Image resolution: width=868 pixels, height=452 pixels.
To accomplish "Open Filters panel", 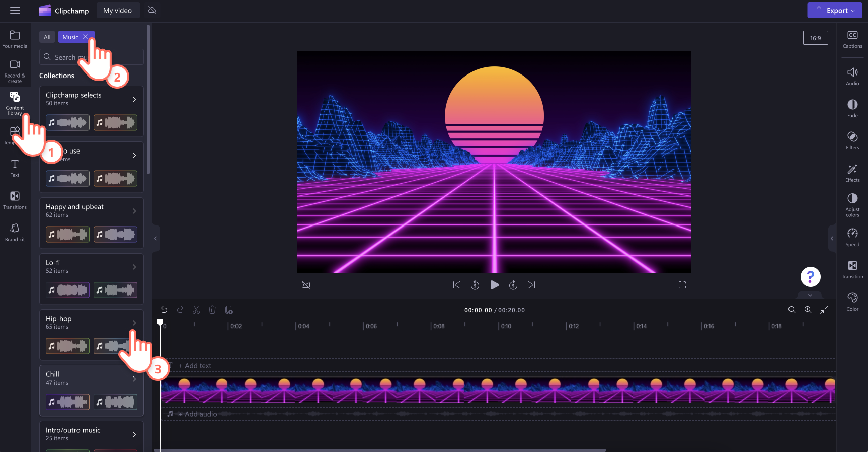I will coord(852,141).
